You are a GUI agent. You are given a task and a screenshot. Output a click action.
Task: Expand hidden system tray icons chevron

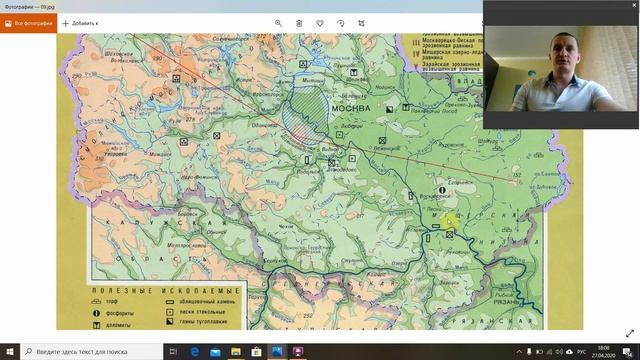519,351
